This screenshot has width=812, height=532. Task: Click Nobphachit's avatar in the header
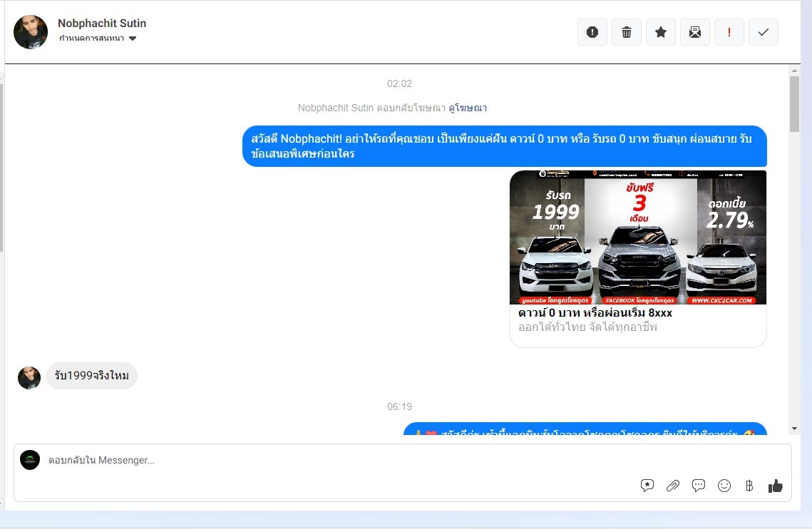[x=31, y=32]
